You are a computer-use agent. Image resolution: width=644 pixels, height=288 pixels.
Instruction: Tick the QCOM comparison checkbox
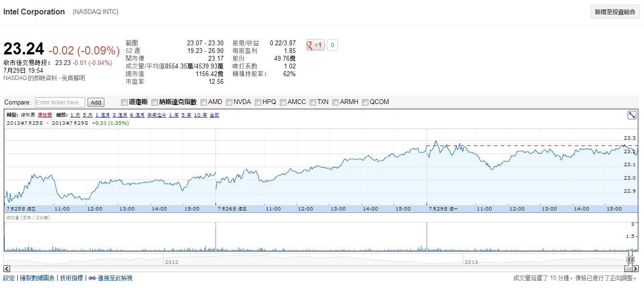click(x=366, y=102)
